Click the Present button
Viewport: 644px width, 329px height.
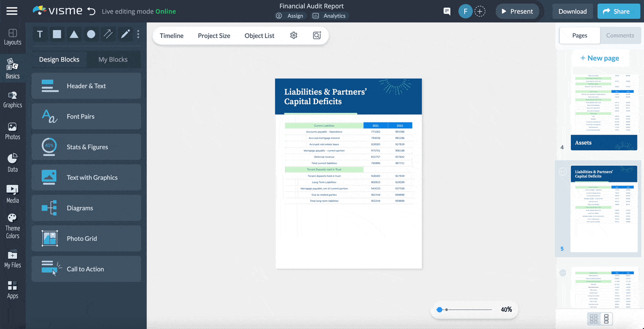click(x=517, y=11)
